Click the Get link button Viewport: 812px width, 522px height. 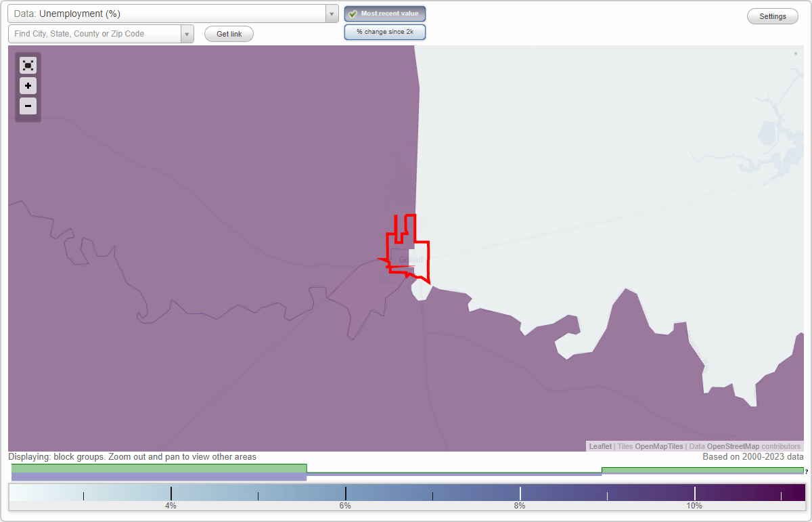[229, 34]
